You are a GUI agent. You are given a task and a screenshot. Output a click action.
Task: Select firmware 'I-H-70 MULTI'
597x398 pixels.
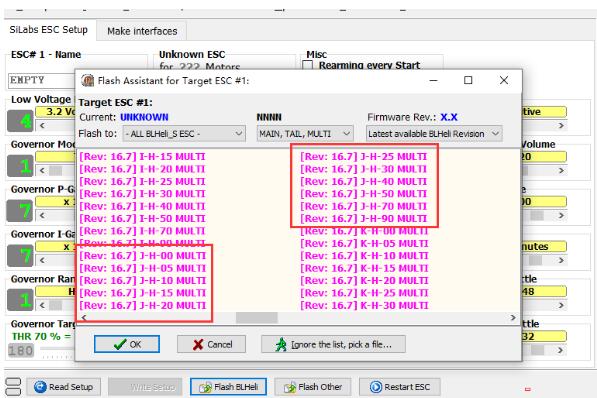pyautogui.click(x=142, y=231)
